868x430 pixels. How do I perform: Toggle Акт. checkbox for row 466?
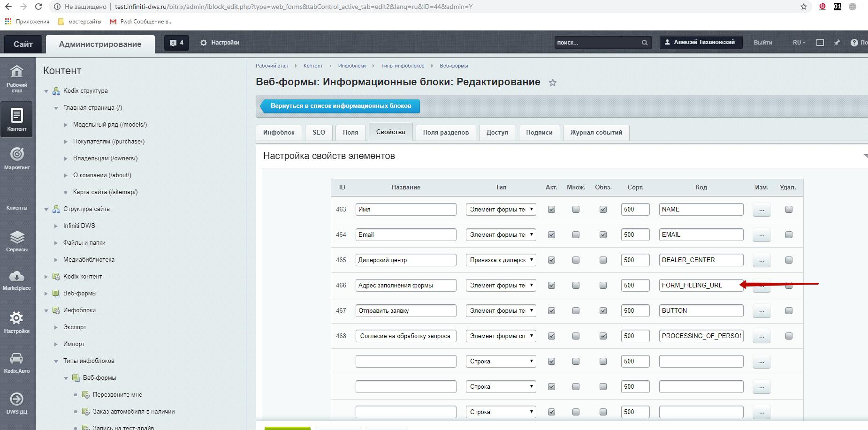(551, 286)
